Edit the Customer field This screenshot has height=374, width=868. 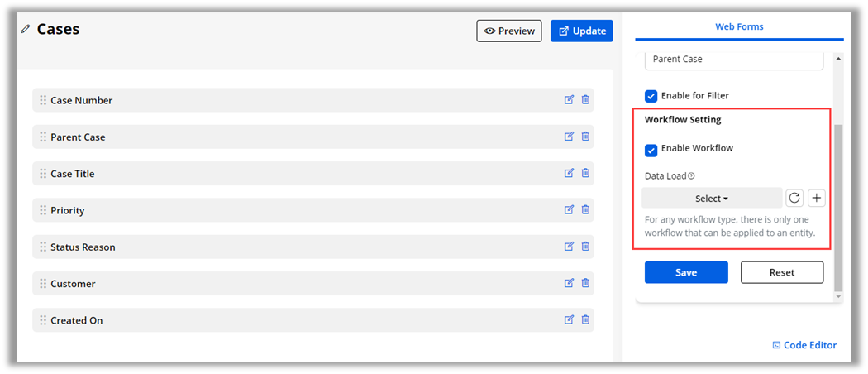[x=569, y=284]
